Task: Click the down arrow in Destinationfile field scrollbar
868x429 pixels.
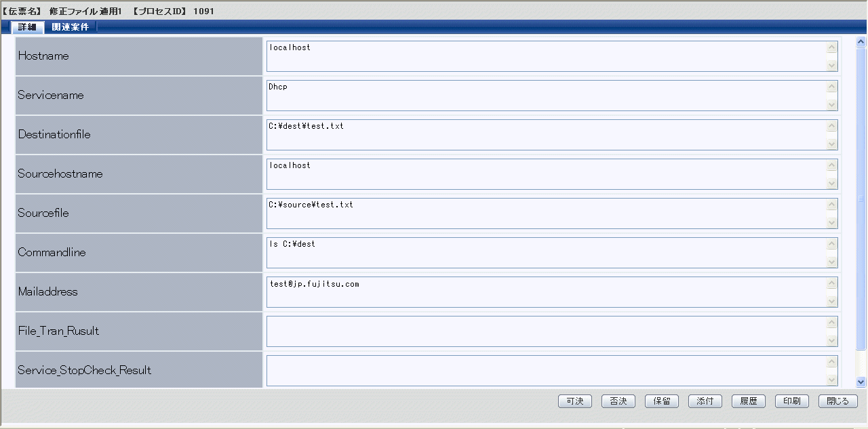Action: (832, 144)
